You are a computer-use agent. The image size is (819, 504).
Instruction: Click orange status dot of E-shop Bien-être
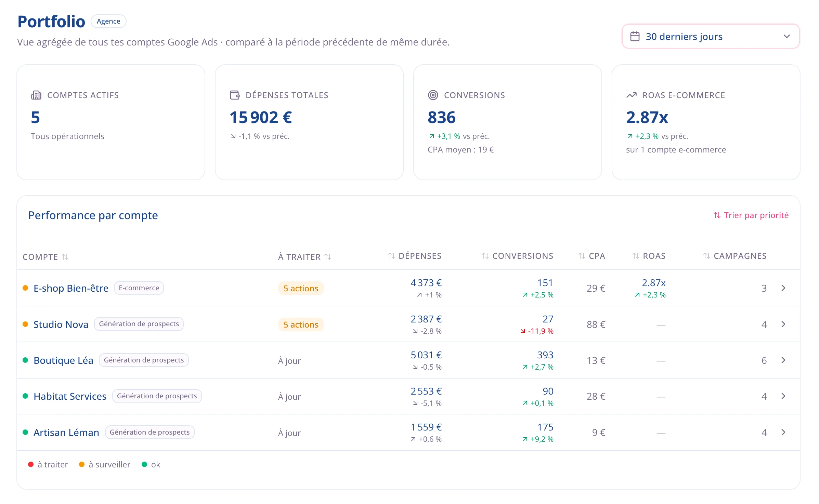tap(25, 288)
